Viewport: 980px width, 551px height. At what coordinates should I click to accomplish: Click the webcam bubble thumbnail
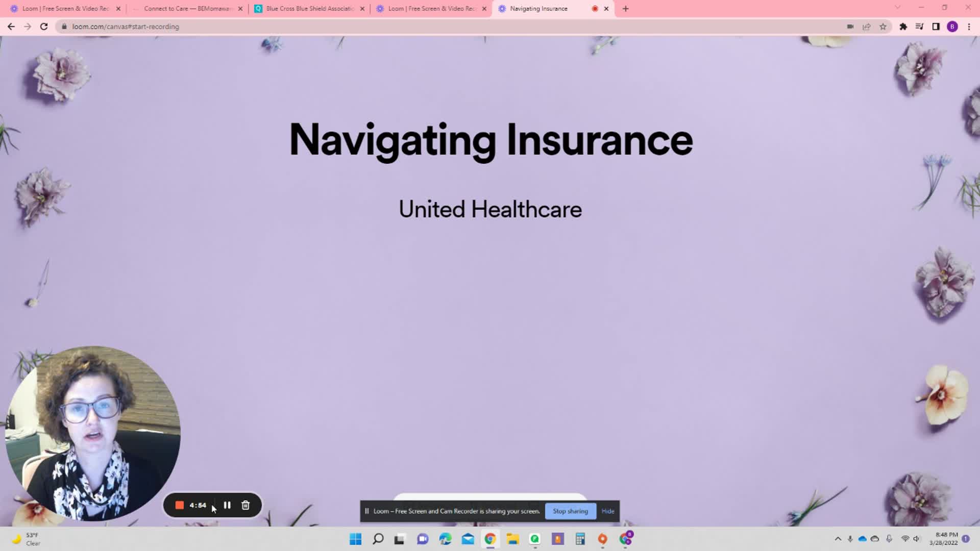tap(92, 434)
